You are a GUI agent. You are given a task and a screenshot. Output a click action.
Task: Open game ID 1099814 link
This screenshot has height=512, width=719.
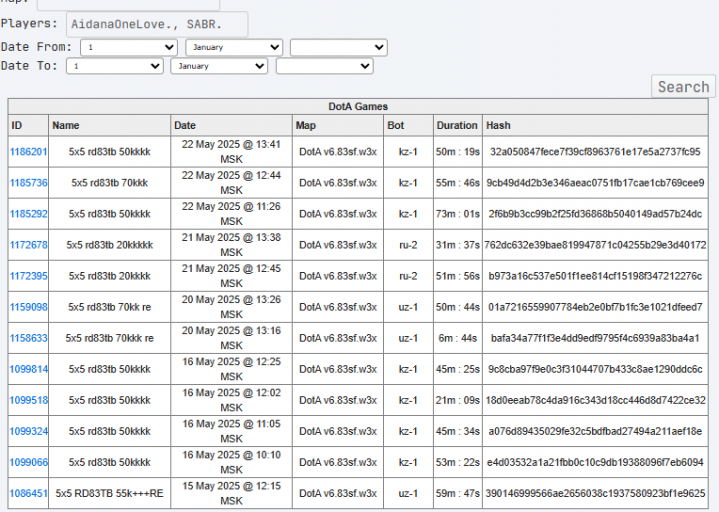click(28, 369)
